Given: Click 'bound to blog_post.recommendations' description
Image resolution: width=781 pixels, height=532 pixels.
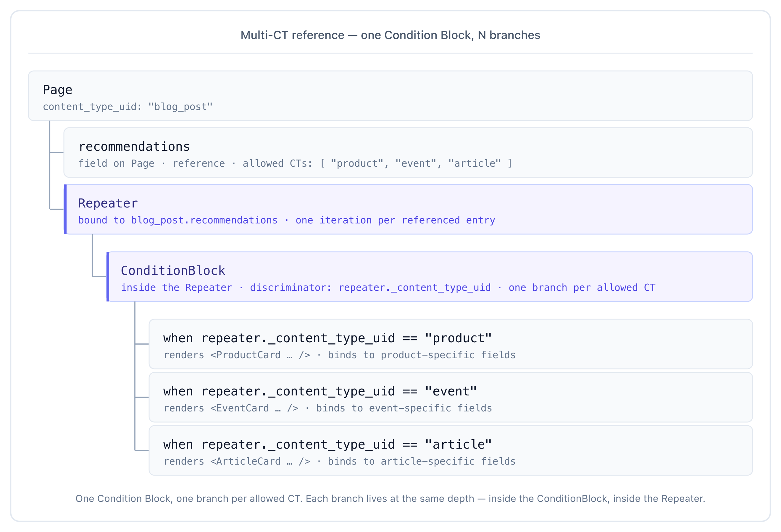Looking at the screenshot, I should [287, 220].
